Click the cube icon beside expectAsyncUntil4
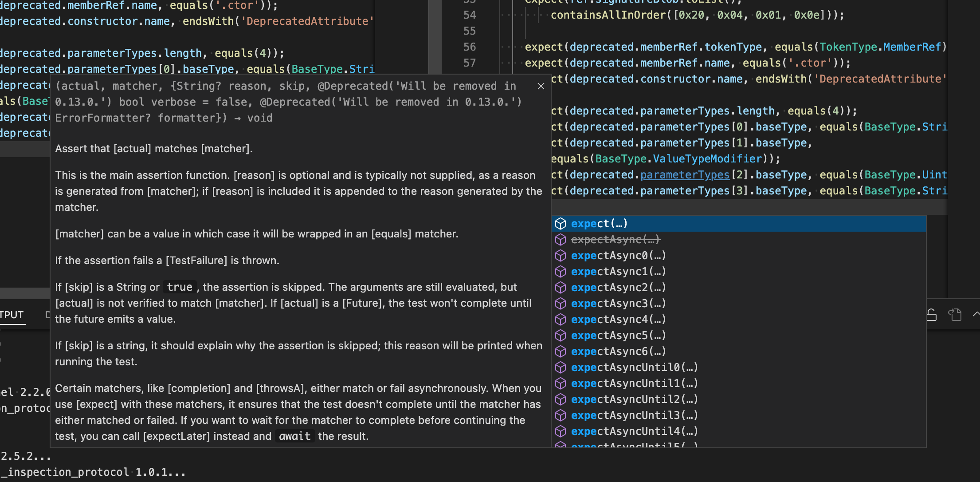The width and height of the screenshot is (980, 482). click(561, 431)
